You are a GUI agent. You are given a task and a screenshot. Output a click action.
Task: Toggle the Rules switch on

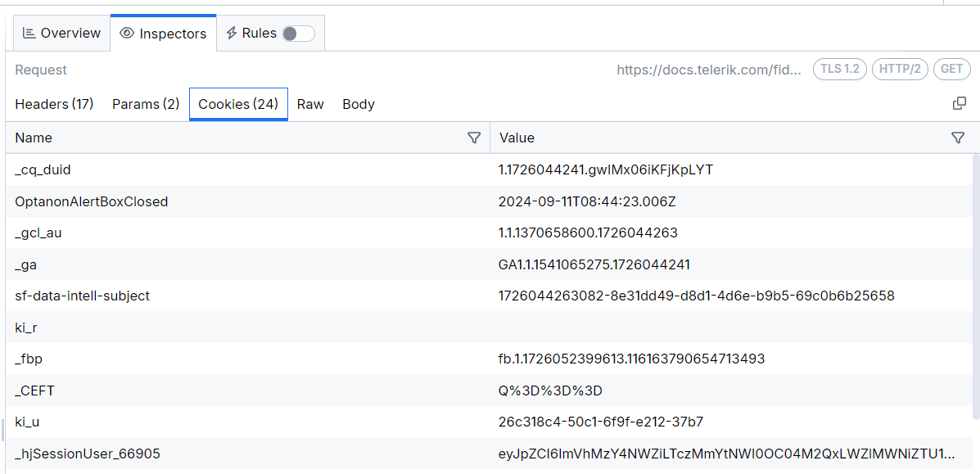click(298, 34)
